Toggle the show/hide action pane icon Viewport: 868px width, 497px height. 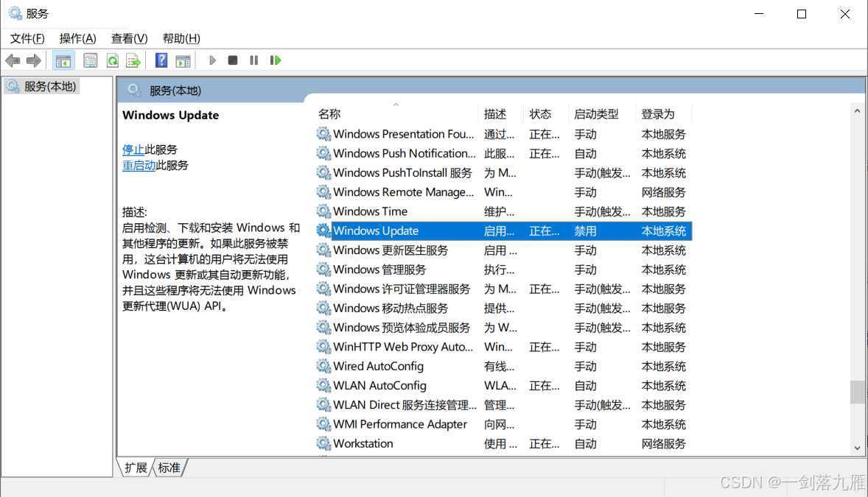pos(183,60)
